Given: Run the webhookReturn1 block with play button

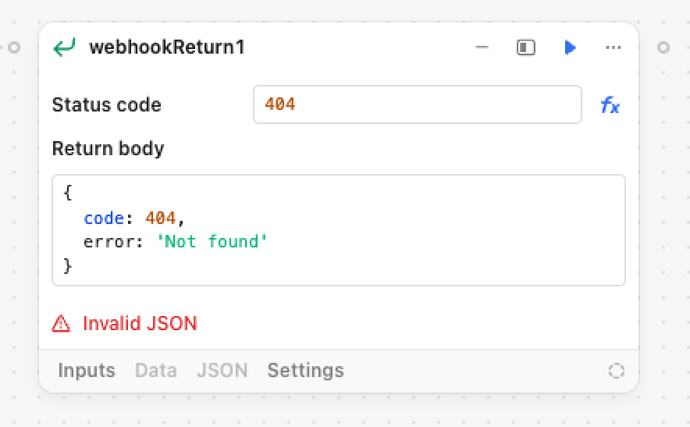Looking at the screenshot, I should pos(570,47).
